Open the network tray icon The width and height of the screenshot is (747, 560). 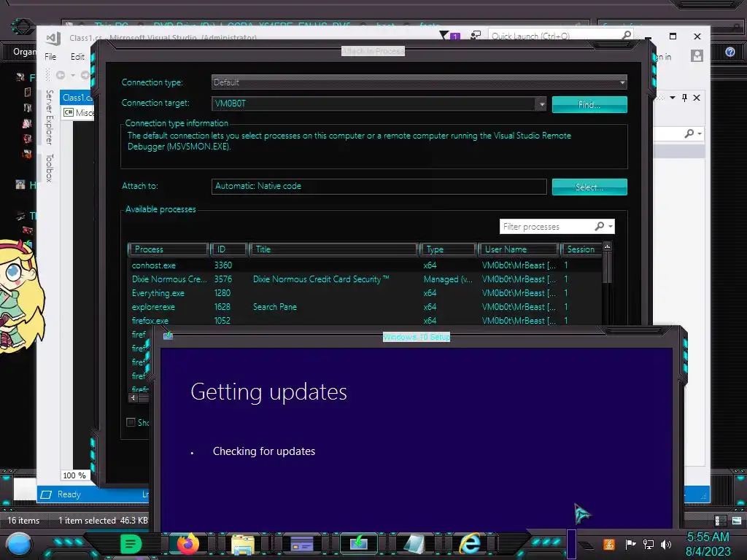point(648,544)
